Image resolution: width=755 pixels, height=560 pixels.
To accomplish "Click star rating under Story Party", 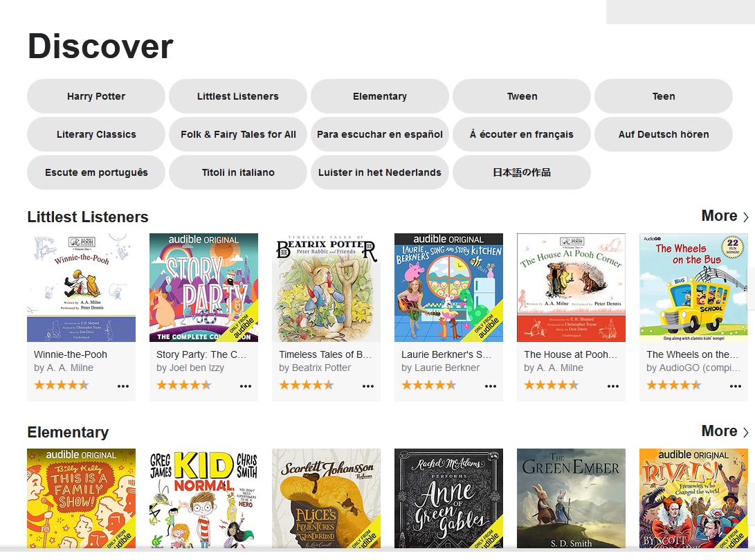I will 184,385.
